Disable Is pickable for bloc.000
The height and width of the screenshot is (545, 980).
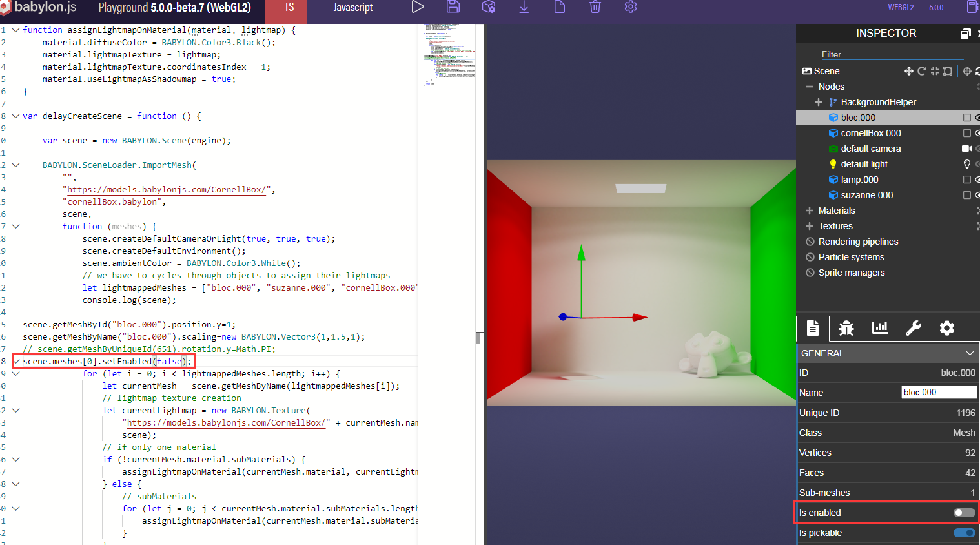click(963, 533)
